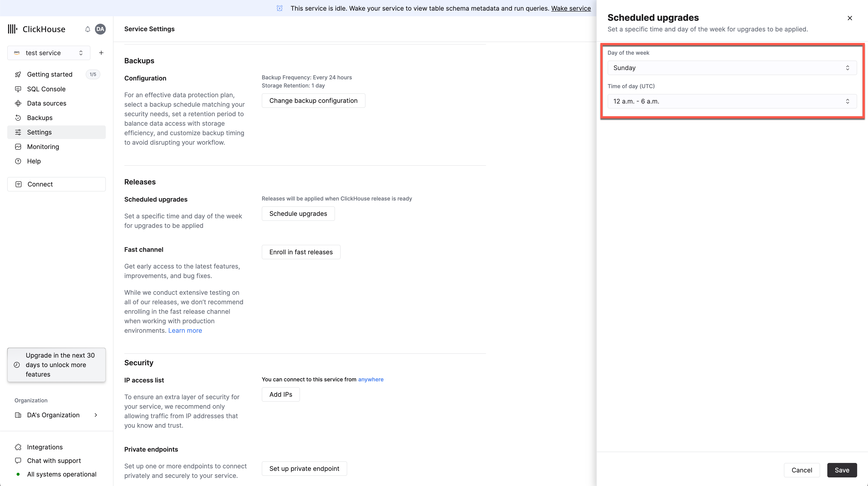The image size is (868, 486).
Task: Click Add new service plus icon
Action: (101, 52)
